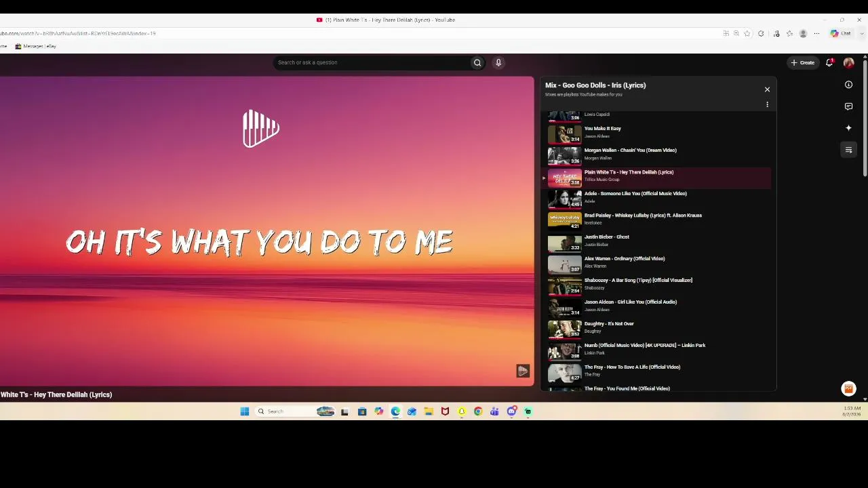
Task: Click the YouTube search magnifier button
Action: (x=477, y=63)
